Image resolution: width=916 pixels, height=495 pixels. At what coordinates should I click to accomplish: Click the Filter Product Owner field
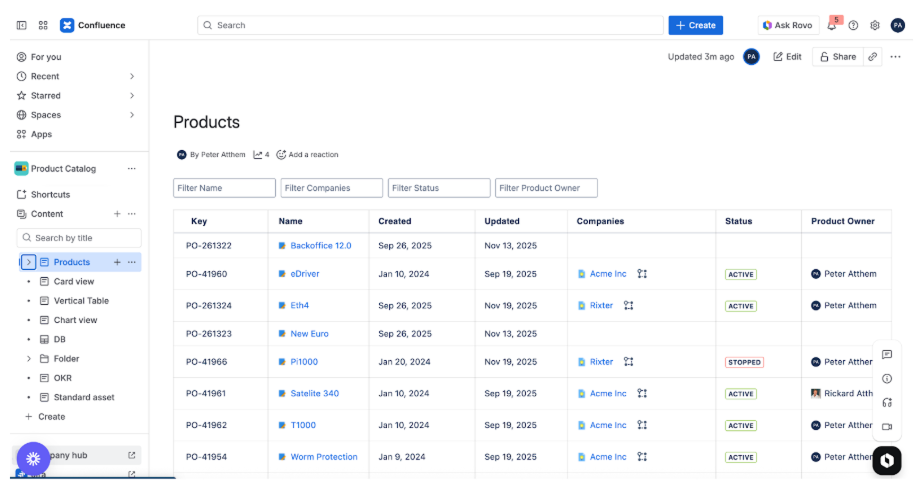546,188
